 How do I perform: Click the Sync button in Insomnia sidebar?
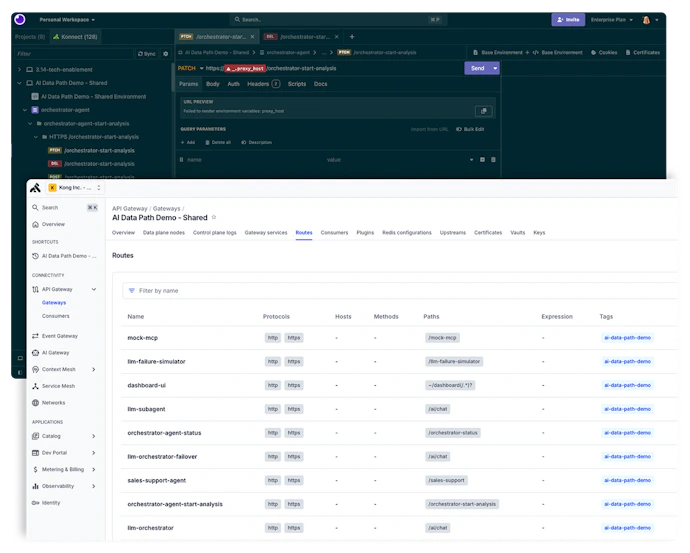[147, 54]
